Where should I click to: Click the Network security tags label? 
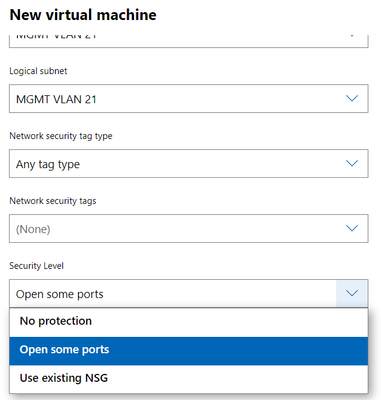tap(53, 201)
